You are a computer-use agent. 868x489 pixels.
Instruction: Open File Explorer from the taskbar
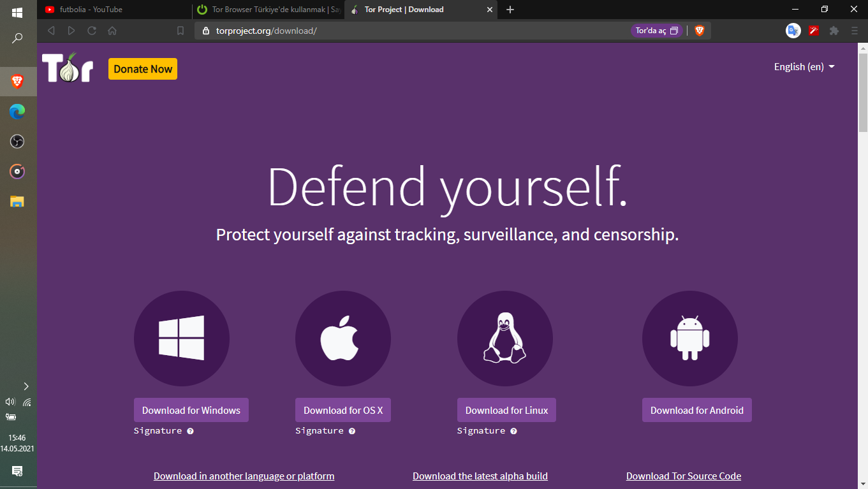point(17,202)
